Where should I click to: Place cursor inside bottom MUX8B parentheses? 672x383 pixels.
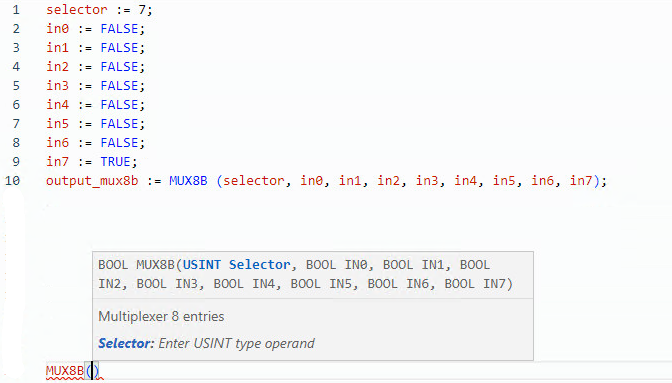point(92,371)
